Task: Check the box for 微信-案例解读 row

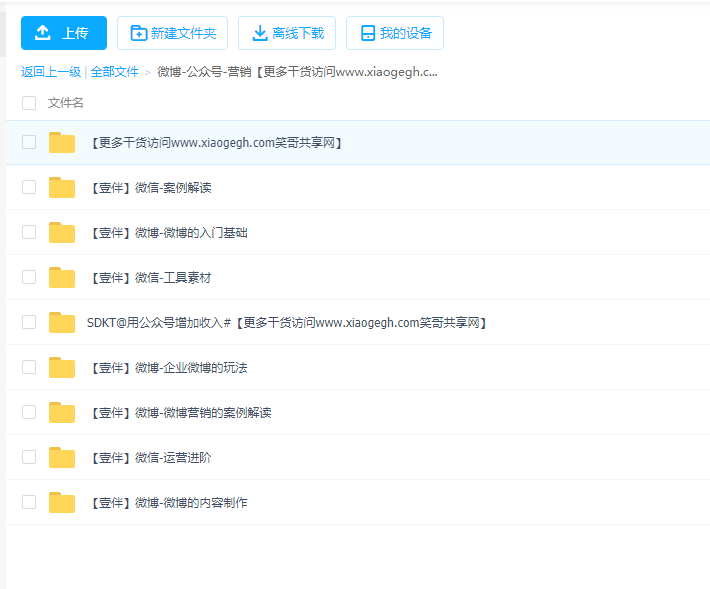Action: (x=29, y=187)
